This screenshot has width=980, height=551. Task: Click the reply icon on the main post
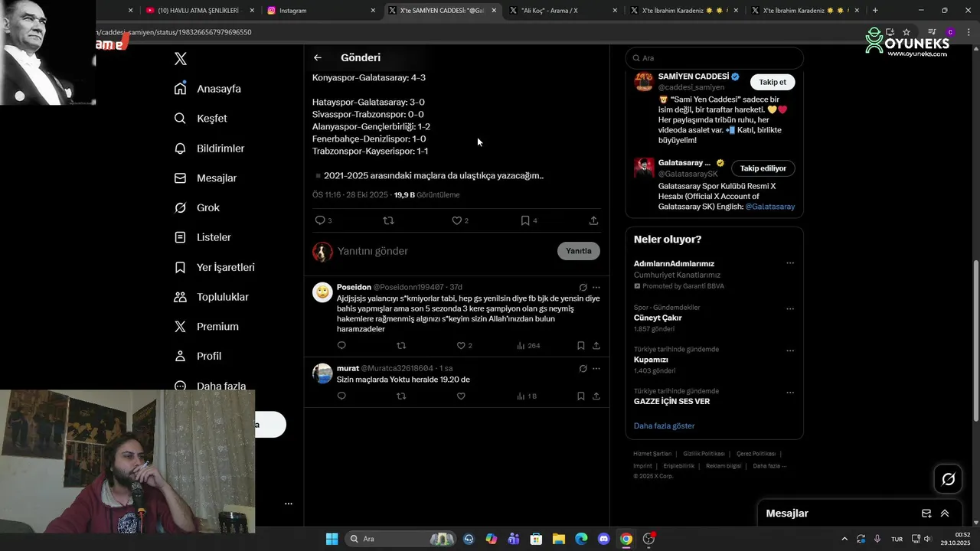[320, 220]
